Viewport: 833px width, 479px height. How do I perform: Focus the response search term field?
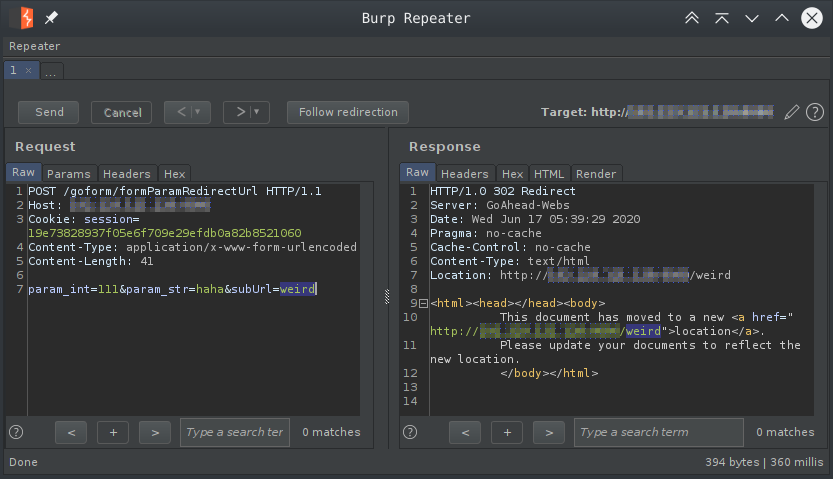658,432
